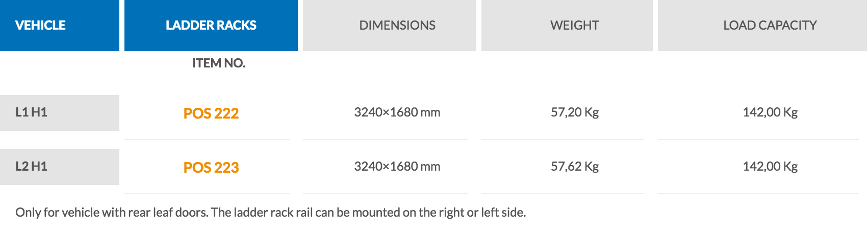Click the WEIGHT column header
The width and height of the screenshot is (868, 232).
(574, 25)
